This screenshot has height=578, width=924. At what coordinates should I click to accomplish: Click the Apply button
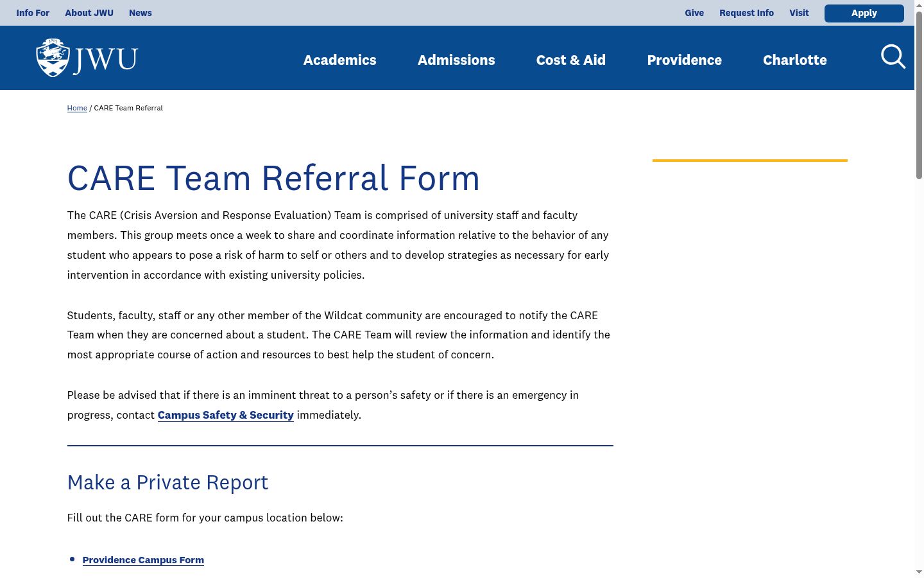[864, 13]
